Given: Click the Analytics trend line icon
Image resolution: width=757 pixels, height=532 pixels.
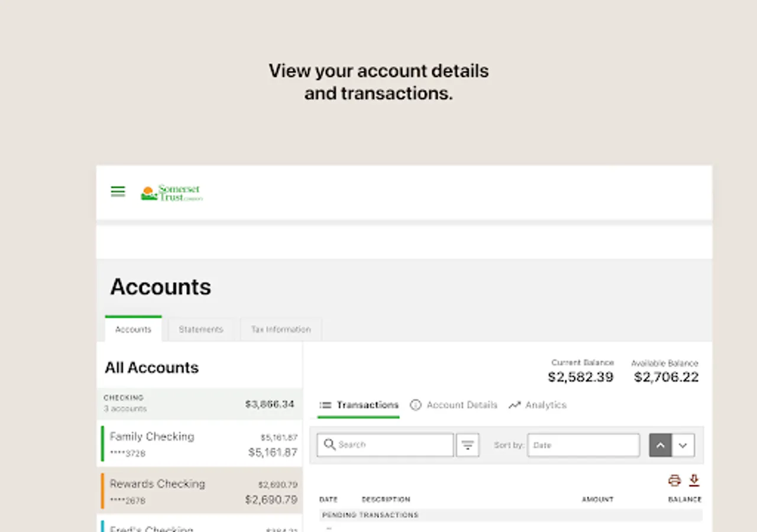Looking at the screenshot, I should [515, 405].
